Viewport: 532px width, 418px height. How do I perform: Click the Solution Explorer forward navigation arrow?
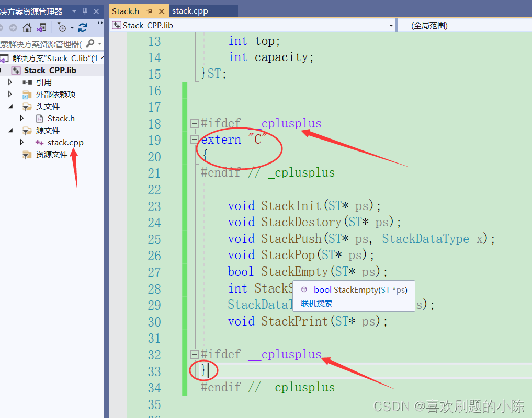(13, 28)
